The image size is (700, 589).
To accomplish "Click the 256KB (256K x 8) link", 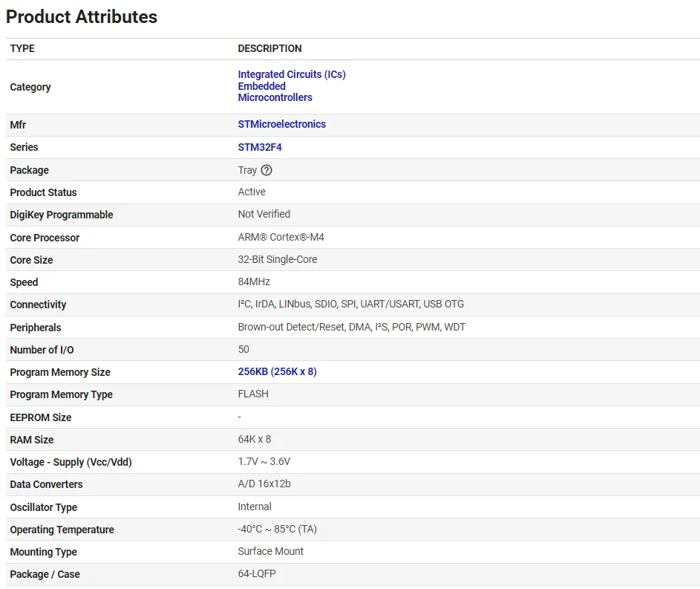I will [277, 371].
